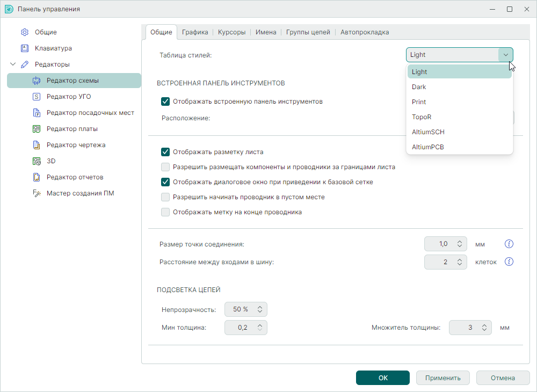Image resolution: width=537 pixels, height=392 pixels.
Task: Click the Редактор посадочных мест icon
Action: [x=37, y=113]
